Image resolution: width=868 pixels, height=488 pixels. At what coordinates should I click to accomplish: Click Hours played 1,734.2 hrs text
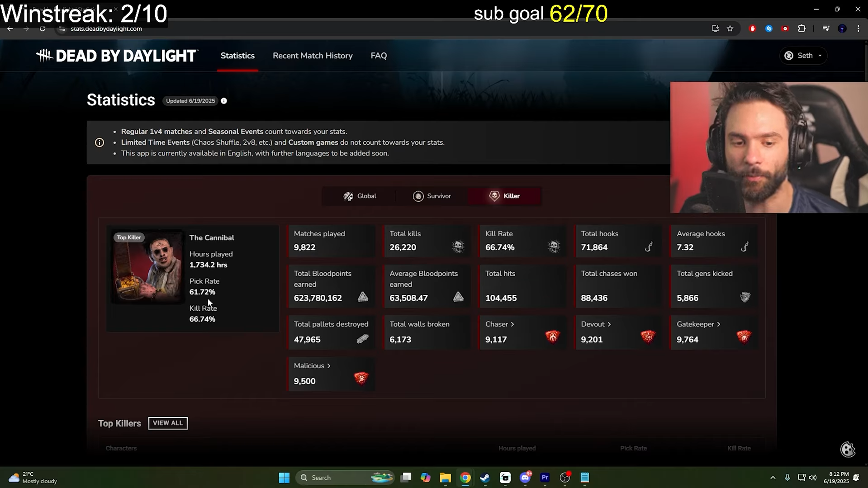[x=208, y=265]
